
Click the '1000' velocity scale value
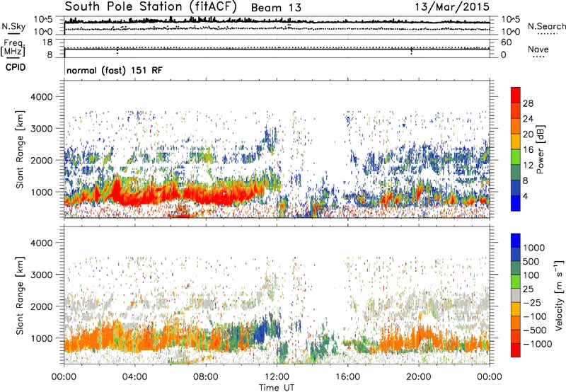coord(534,248)
